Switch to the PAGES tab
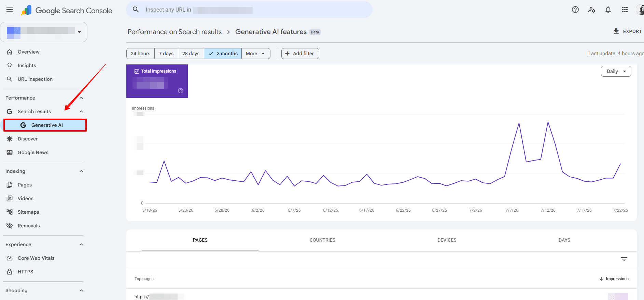Viewport: 644px width, 300px height. pos(200,240)
